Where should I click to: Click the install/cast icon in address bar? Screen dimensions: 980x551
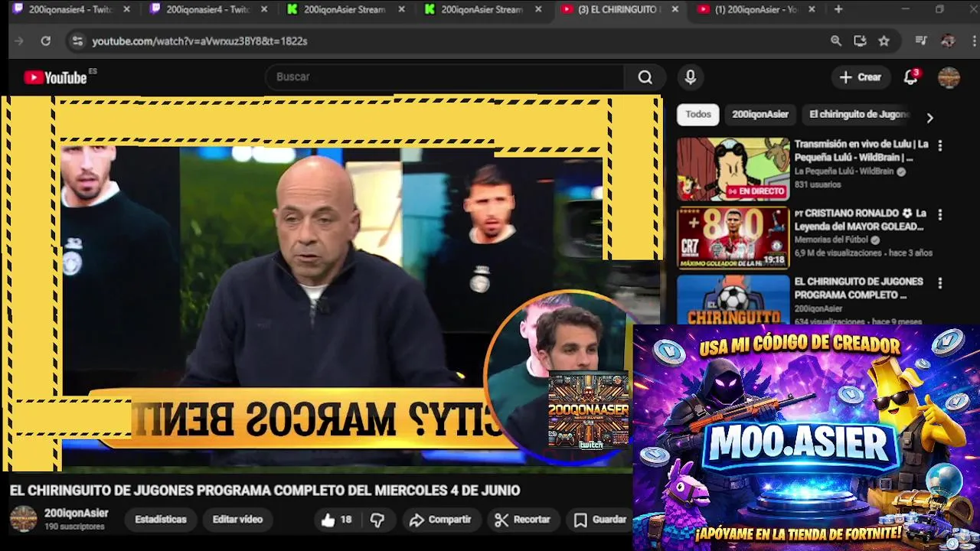pyautogui.click(x=860, y=41)
